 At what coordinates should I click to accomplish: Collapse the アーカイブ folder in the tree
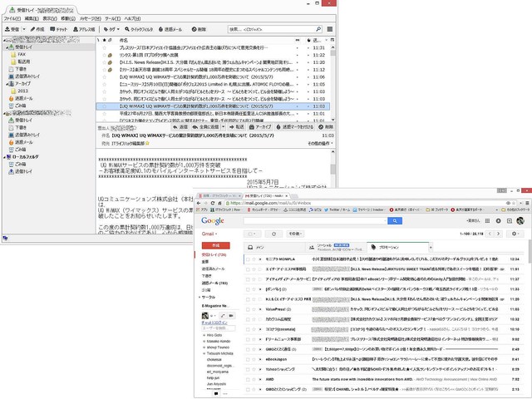click(7, 83)
